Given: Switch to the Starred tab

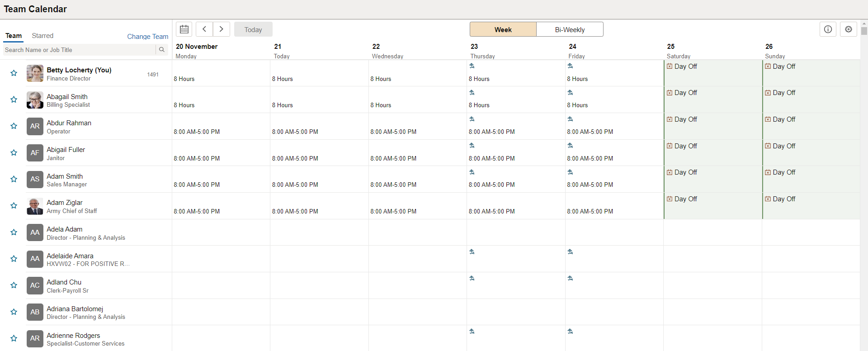Looking at the screenshot, I should (x=42, y=36).
